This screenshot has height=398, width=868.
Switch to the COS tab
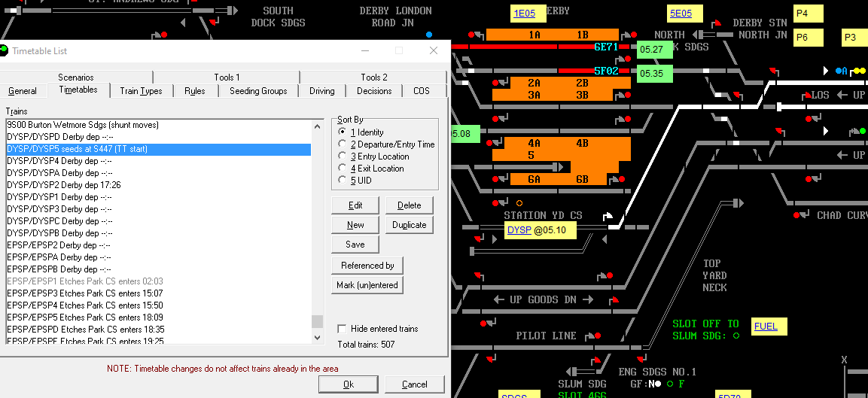(x=422, y=91)
